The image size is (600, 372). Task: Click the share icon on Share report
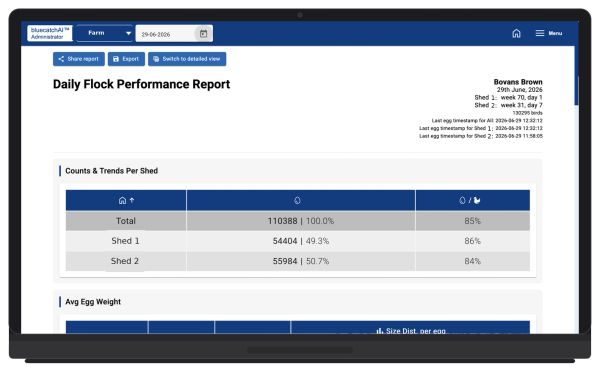[x=61, y=59]
